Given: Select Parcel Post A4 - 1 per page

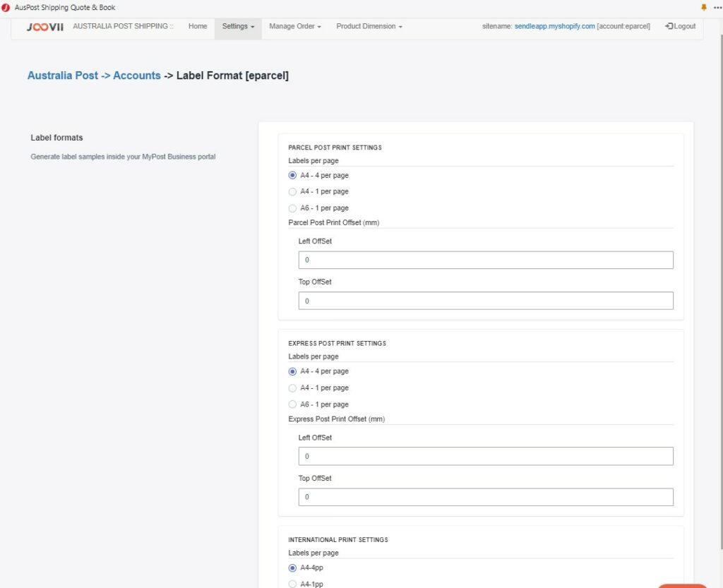Looking at the screenshot, I should 292,192.
